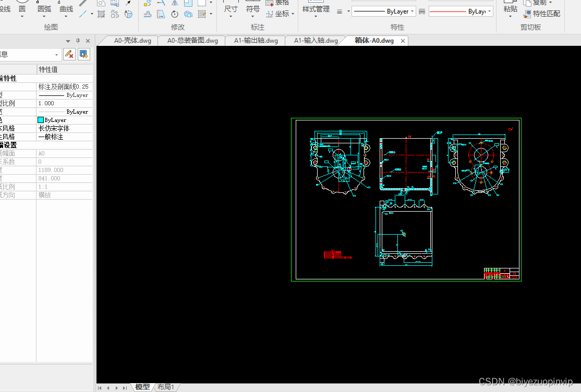The width and height of the screenshot is (581, 392).
Task: Click the stamp-shaped icon in 修改 group
Action: click(x=148, y=14)
